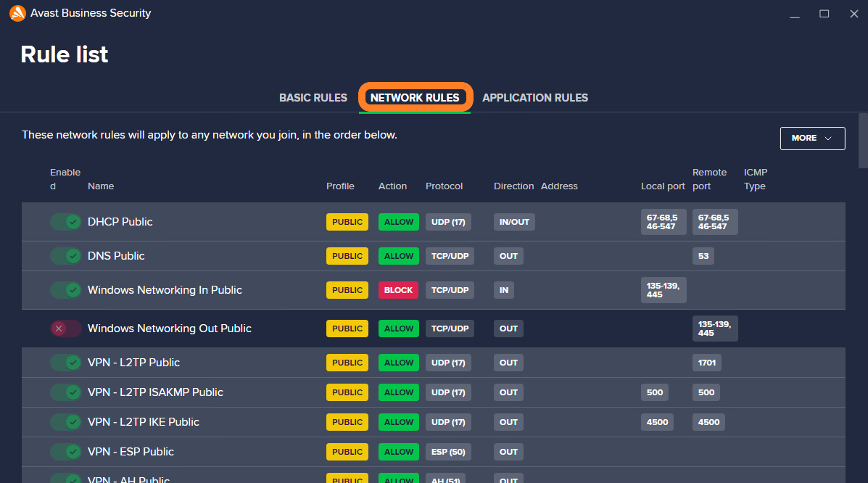Click the Address column header
Image resolution: width=868 pixels, height=483 pixels.
[559, 186]
